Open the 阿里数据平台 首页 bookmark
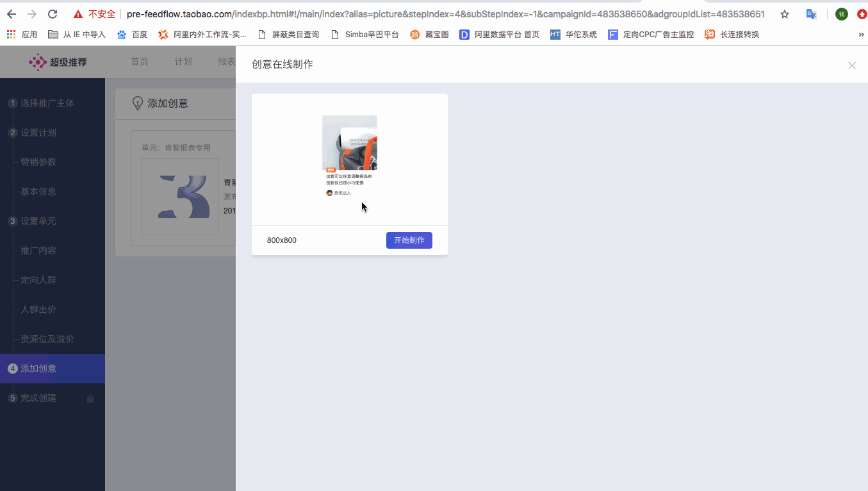 (500, 35)
